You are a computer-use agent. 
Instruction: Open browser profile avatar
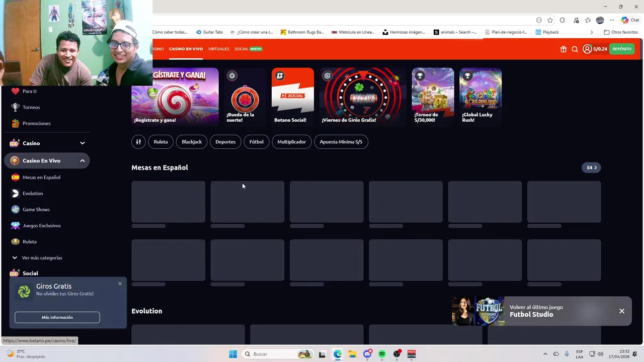(x=600, y=20)
